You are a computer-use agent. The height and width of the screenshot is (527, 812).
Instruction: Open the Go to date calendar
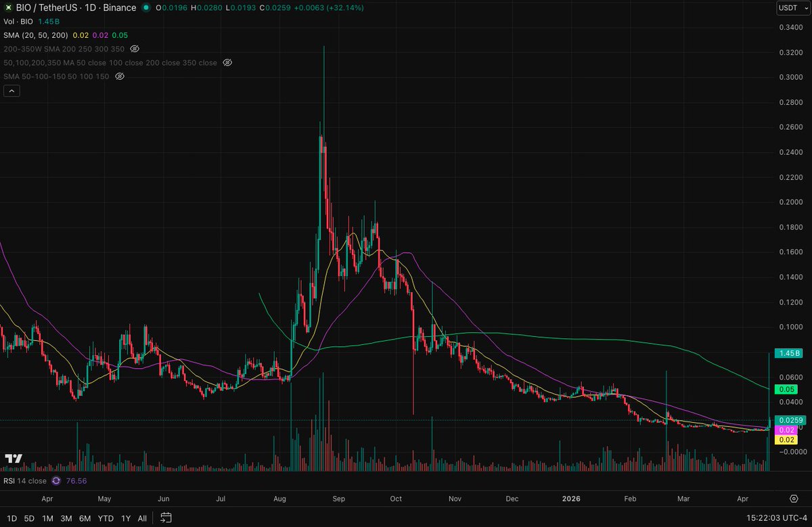[166, 518]
